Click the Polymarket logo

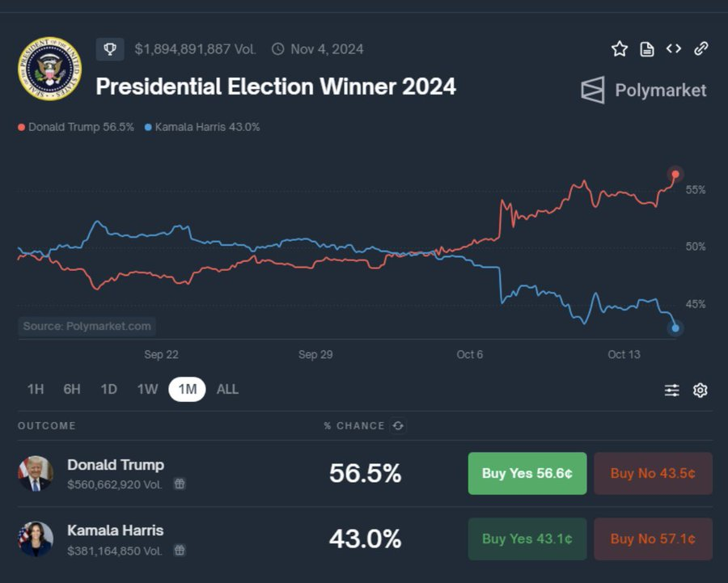[x=644, y=90]
